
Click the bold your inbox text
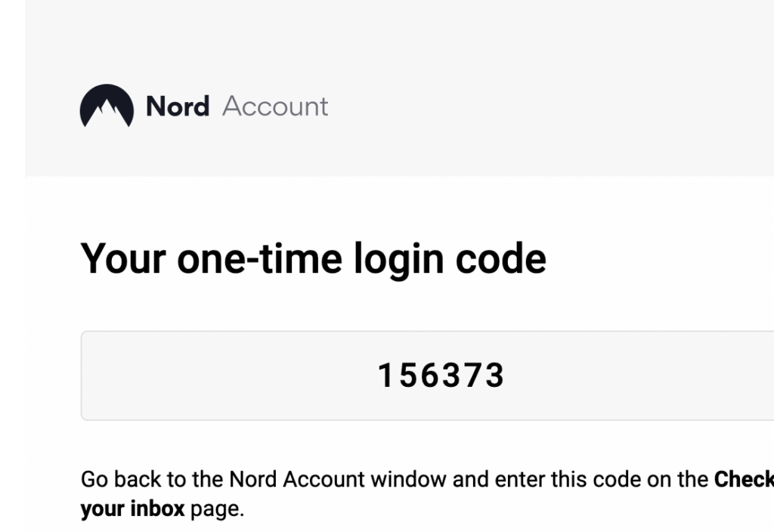click(x=132, y=509)
